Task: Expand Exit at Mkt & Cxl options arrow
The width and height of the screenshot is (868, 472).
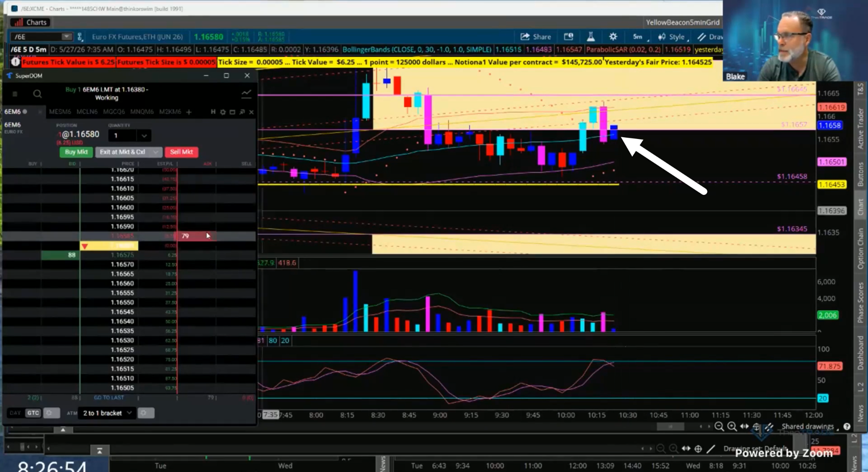Action: [156, 152]
